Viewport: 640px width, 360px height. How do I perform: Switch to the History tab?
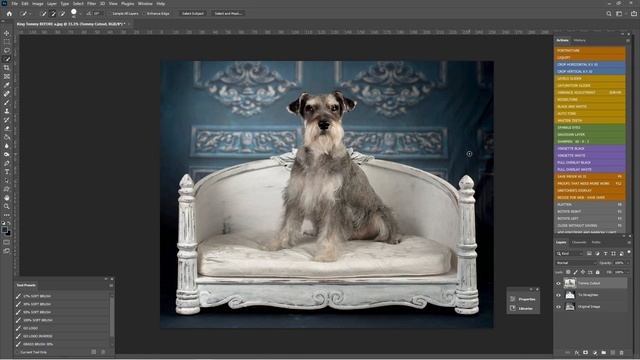579,40
